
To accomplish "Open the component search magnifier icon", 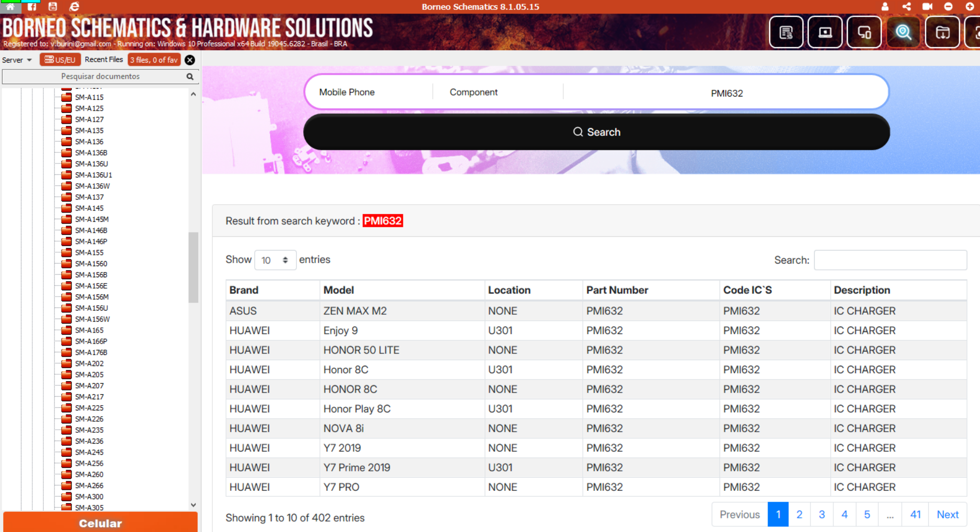I will (903, 32).
